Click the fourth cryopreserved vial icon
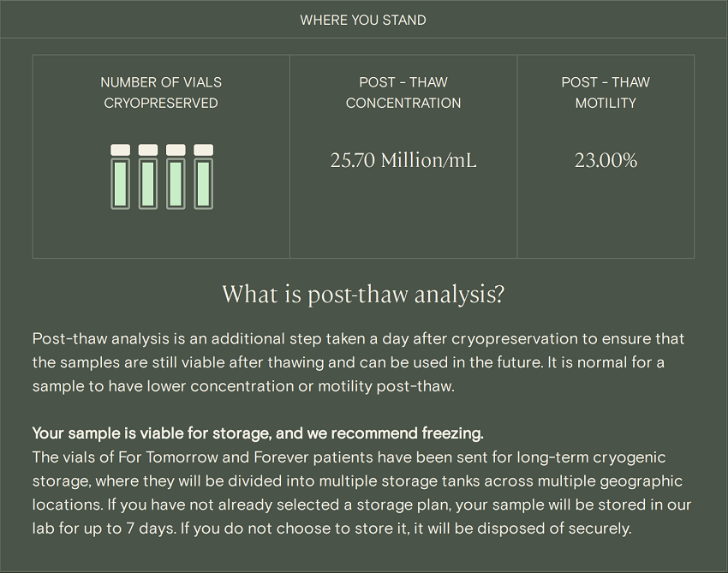This screenshot has height=573, width=728. (203, 176)
